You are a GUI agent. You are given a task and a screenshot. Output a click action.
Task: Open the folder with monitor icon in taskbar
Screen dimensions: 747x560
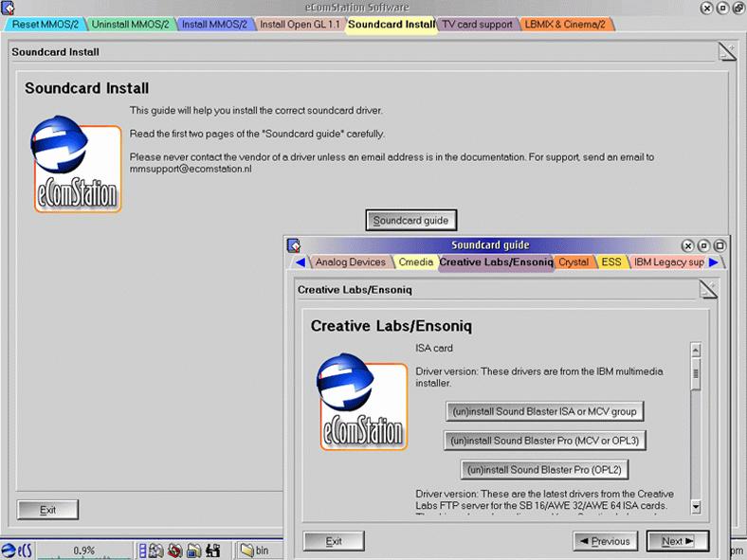tap(194, 551)
